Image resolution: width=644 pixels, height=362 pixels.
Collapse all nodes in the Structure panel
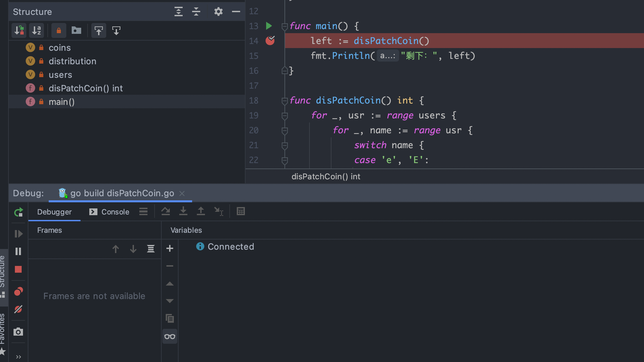pyautogui.click(x=196, y=12)
